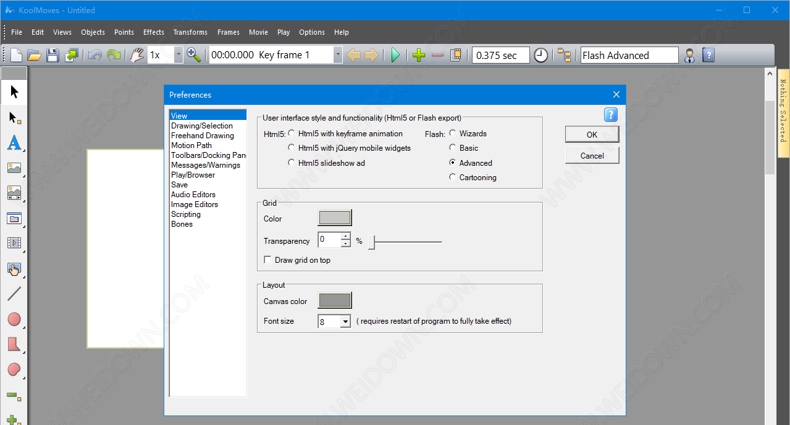Viewport: 790px width, 425px height.
Task: Open the Key frame 1 dropdown
Action: (x=338, y=55)
